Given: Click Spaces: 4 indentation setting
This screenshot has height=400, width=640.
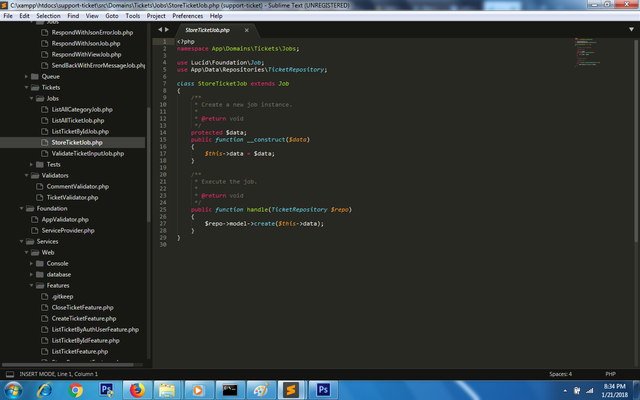Looking at the screenshot, I should (x=560, y=374).
